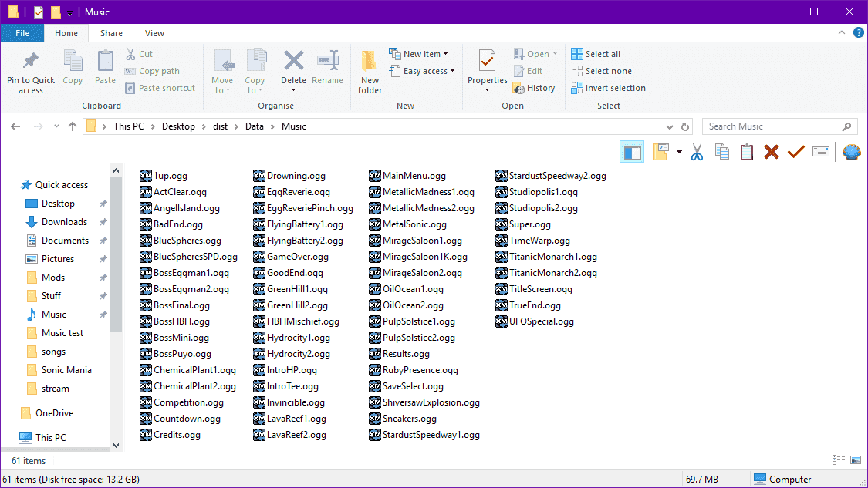Screen dimensions: 868x488
Task: Click the Edit command in Open group
Action: click(x=528, y=71)
